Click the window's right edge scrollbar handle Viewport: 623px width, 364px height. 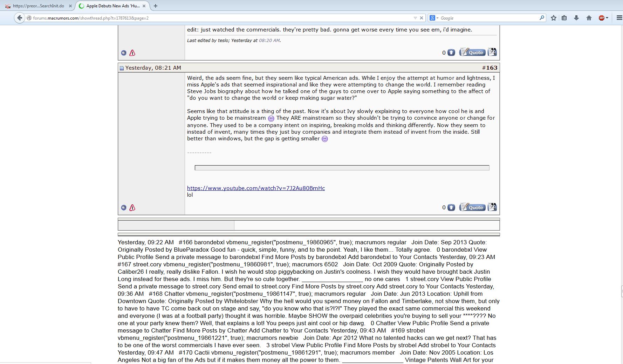click(622, 292)
